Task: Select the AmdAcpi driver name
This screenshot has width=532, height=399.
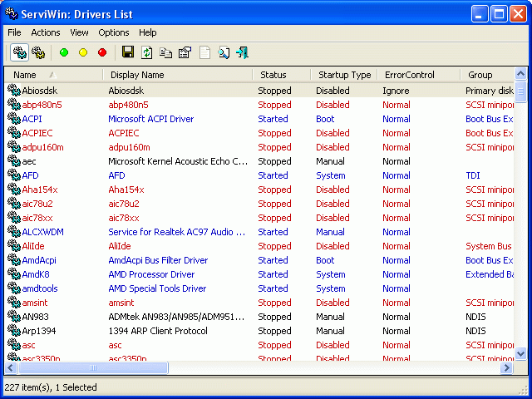Action: coord(39,260)
